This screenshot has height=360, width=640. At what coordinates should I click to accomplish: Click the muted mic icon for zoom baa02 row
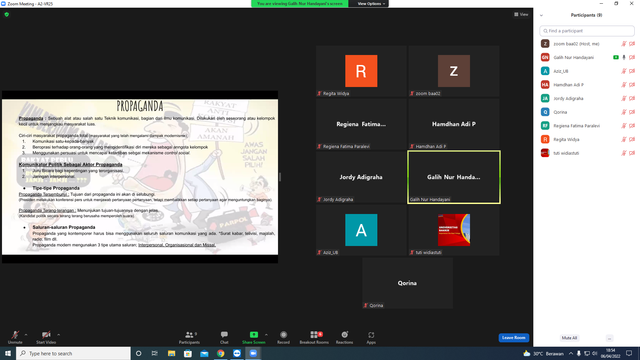pos(624,44)
